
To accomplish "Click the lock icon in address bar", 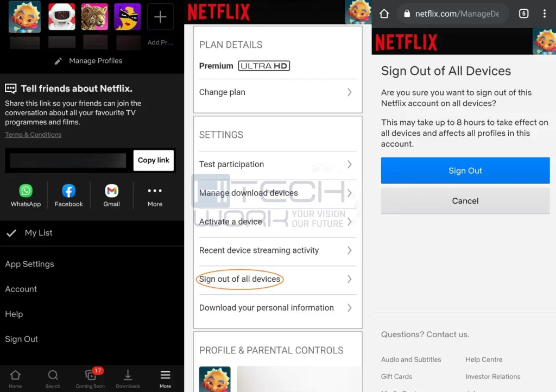I will (407, 14).
